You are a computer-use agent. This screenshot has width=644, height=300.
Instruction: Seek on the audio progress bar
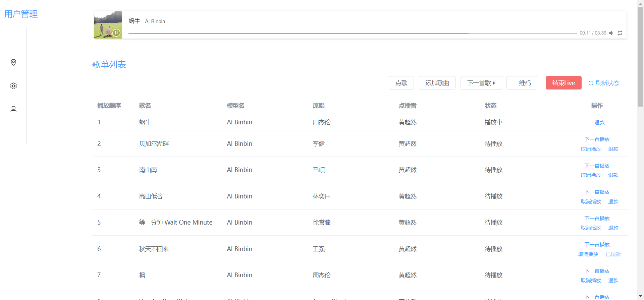click(x=352, y=34)
